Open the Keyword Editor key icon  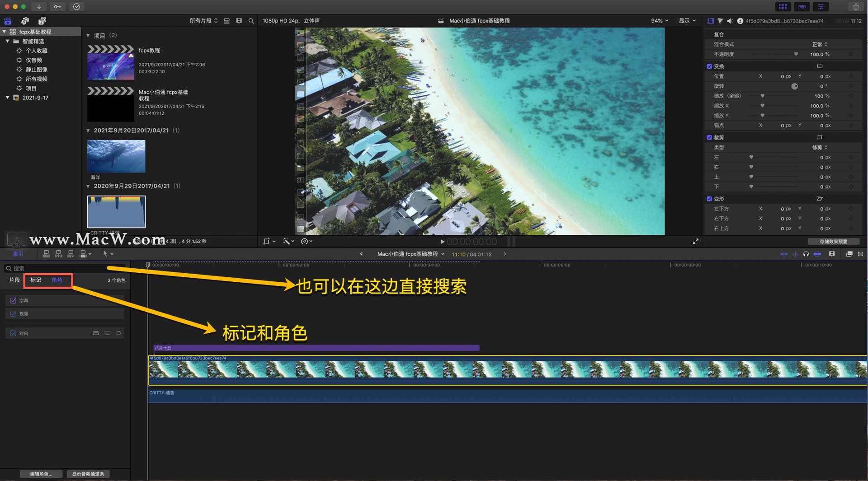(x=57, y=7)
